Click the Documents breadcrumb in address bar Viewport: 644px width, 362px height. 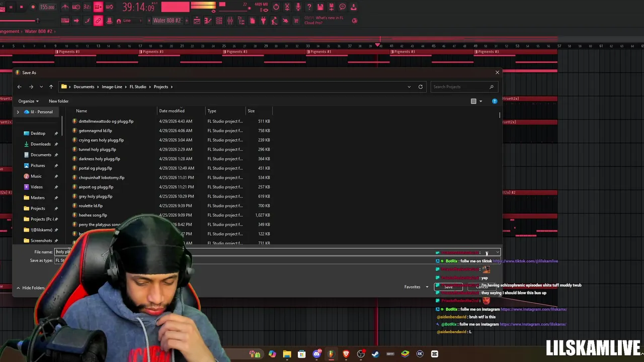[x=84, y=86]
